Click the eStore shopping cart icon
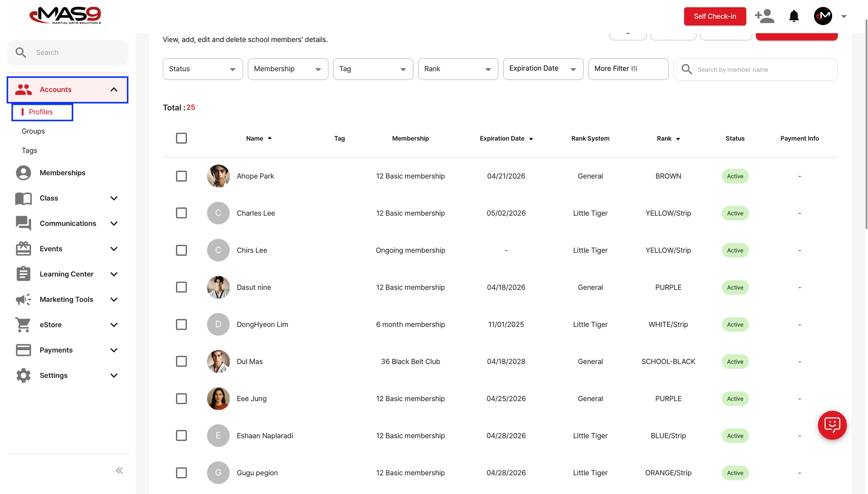 23,325
